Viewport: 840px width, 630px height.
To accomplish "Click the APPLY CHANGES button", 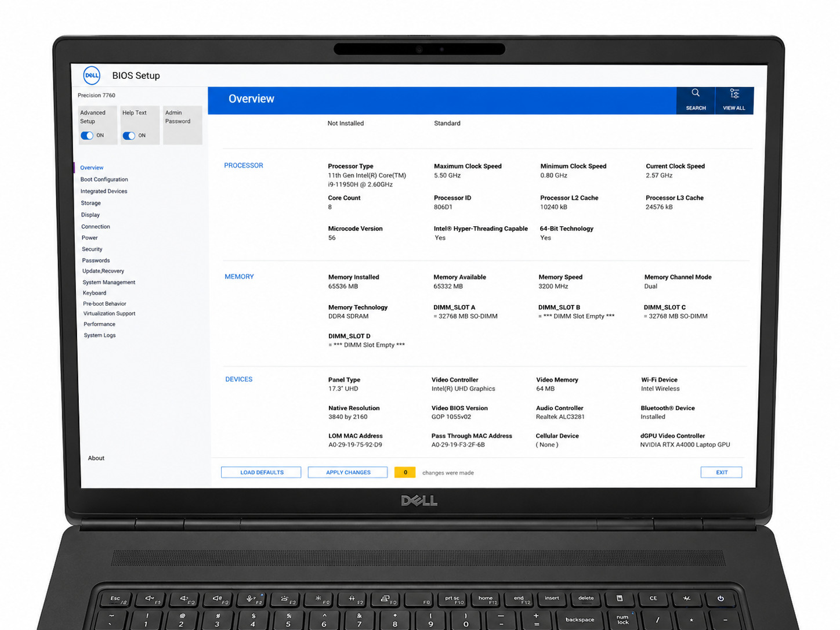I will [347, 472].
